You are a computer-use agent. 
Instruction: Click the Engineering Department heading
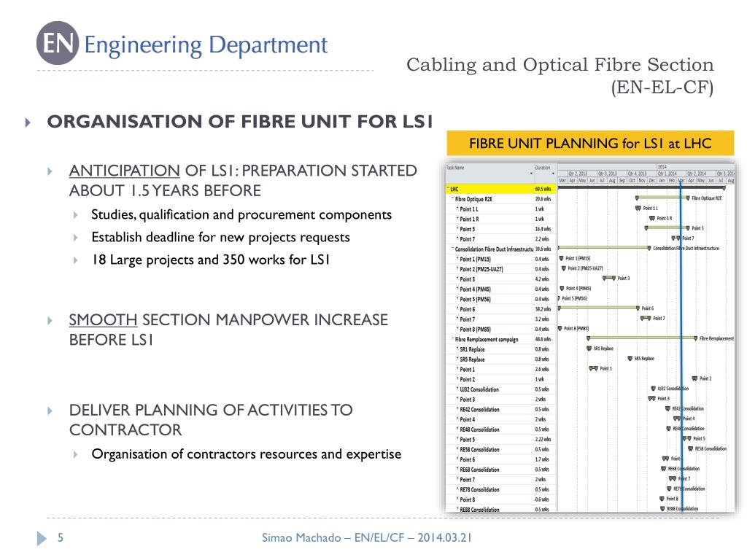coord(206,45)
